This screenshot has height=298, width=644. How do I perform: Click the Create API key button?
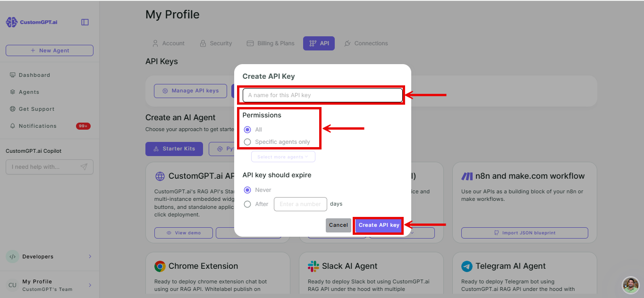point(379,225)
